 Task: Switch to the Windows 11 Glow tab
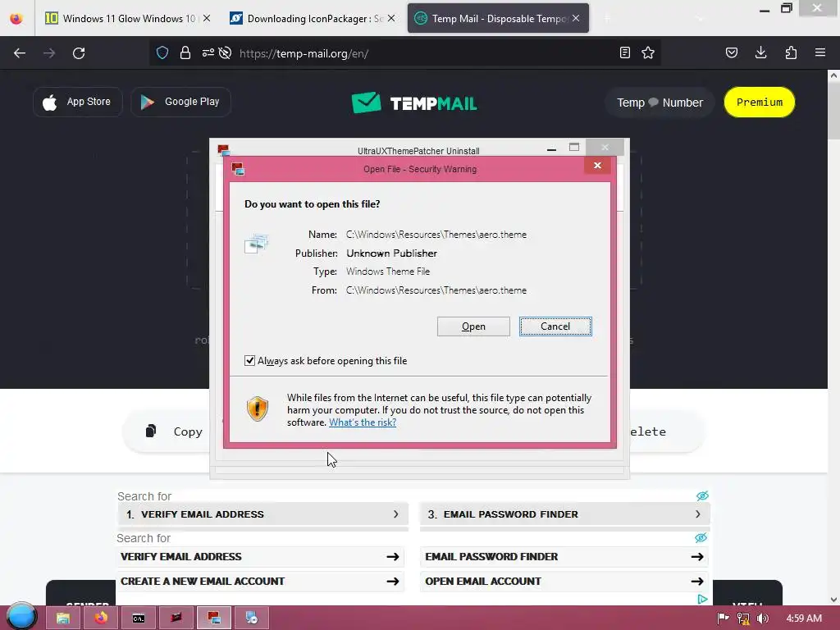coord(129,19)
